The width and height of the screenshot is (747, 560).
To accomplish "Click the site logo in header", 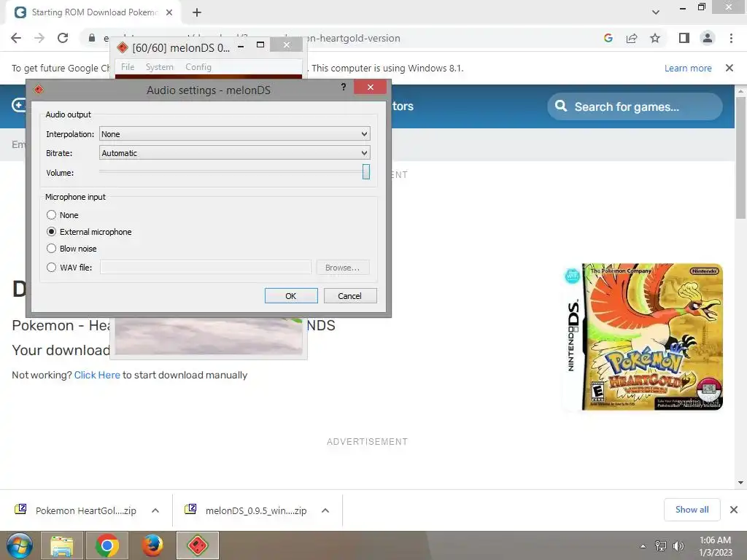I will [x=19, y=105].
